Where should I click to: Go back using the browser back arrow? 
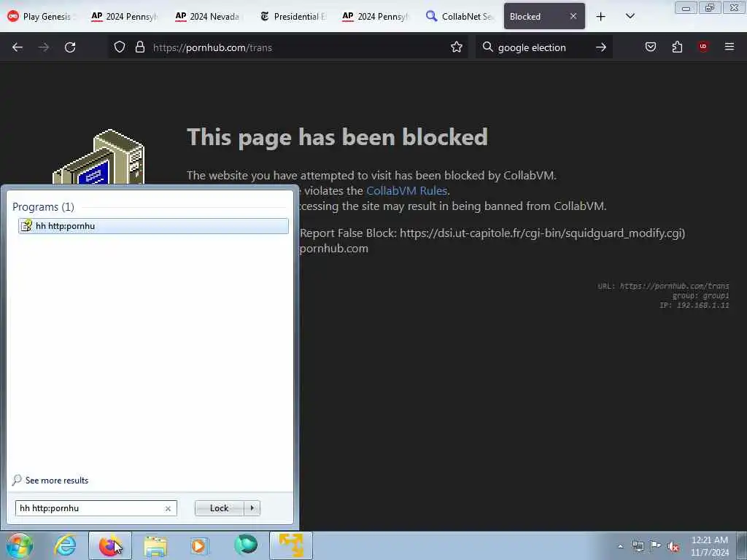(x=18, y=47)
